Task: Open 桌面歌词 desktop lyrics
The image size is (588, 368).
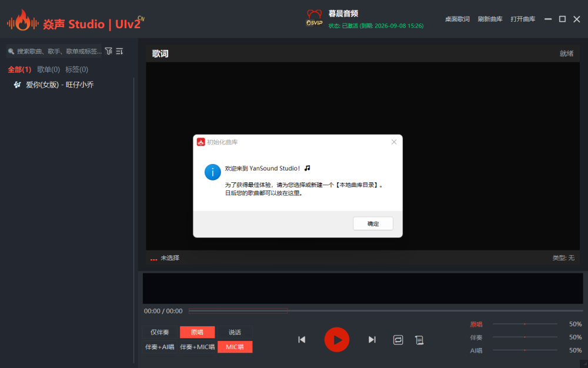Action: point(457,19)
